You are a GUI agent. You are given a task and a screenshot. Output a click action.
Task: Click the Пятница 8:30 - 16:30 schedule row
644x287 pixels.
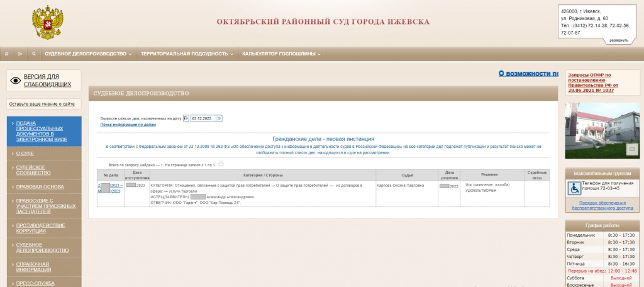coord(602,264)
